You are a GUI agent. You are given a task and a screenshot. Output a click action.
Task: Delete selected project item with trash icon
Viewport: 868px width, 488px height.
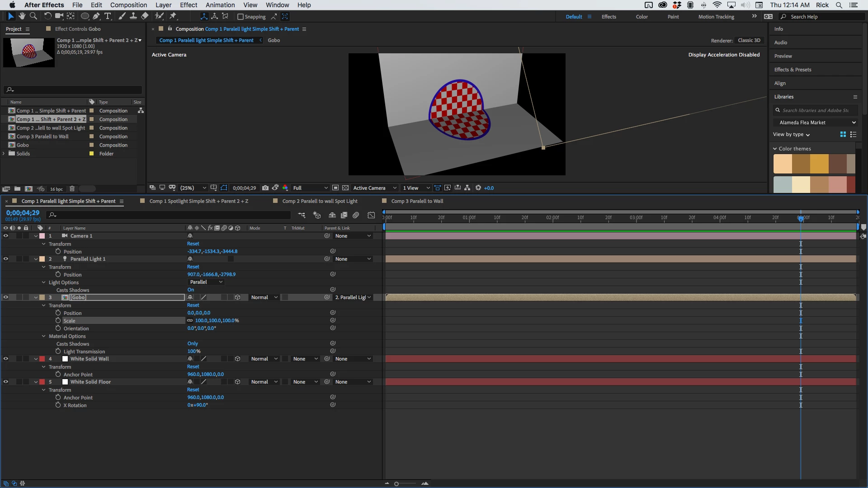click(x=72, y=189)
